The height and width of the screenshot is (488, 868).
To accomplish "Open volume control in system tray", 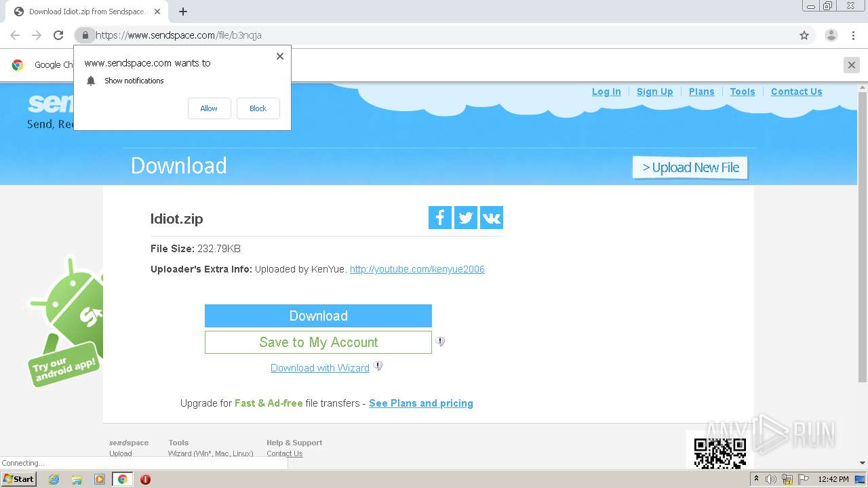I will point(771,479).
